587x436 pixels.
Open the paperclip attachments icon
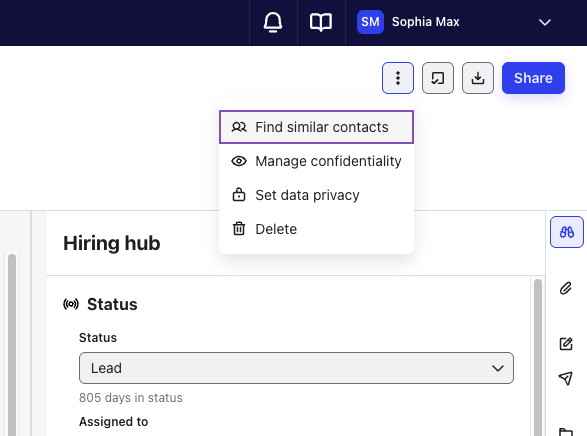tap(566, 288)
